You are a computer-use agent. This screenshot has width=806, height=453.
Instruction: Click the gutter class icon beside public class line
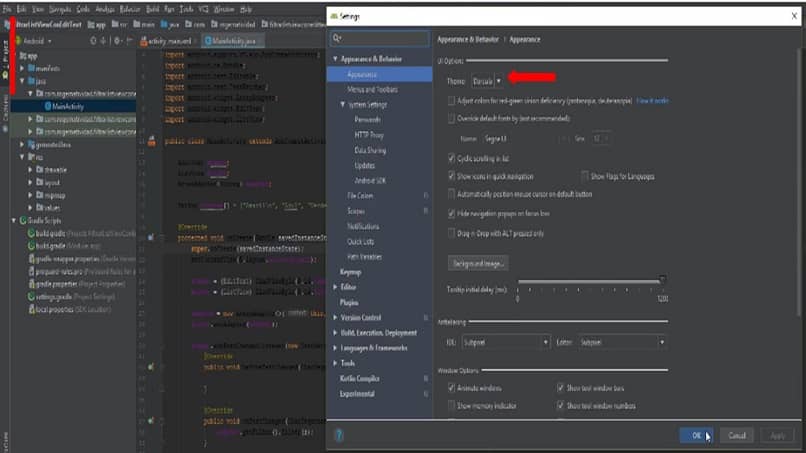152,141
